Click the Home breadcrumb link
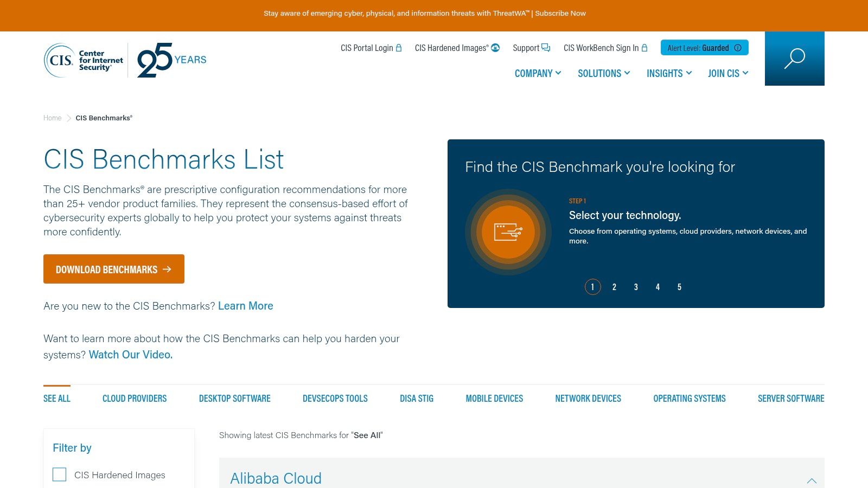The height and width of the screenshot is (488, 868). pyautogui.click(x=52, y=118)
